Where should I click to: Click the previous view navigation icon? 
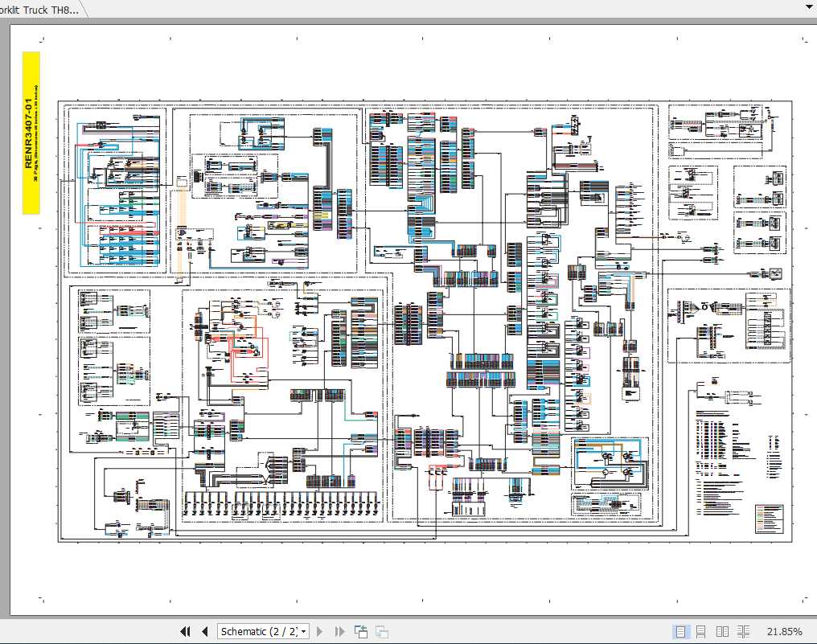pos(359,631)
